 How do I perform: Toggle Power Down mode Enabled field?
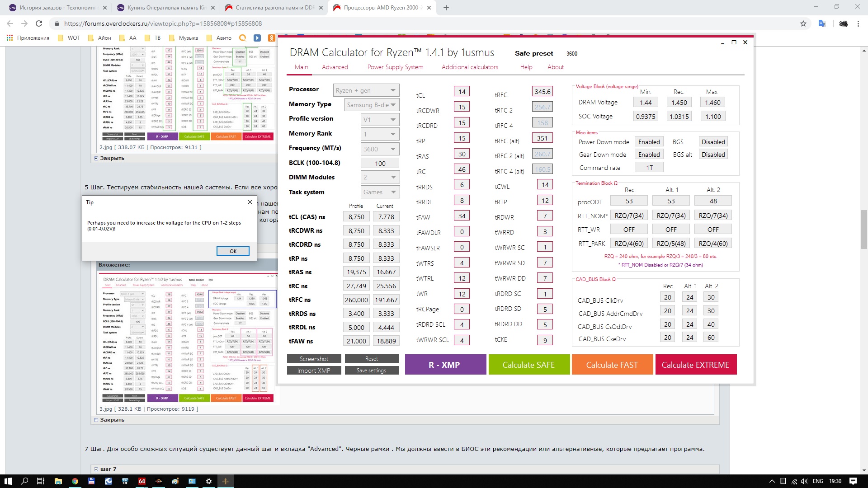pyautogui.click(x=649, y=142)
